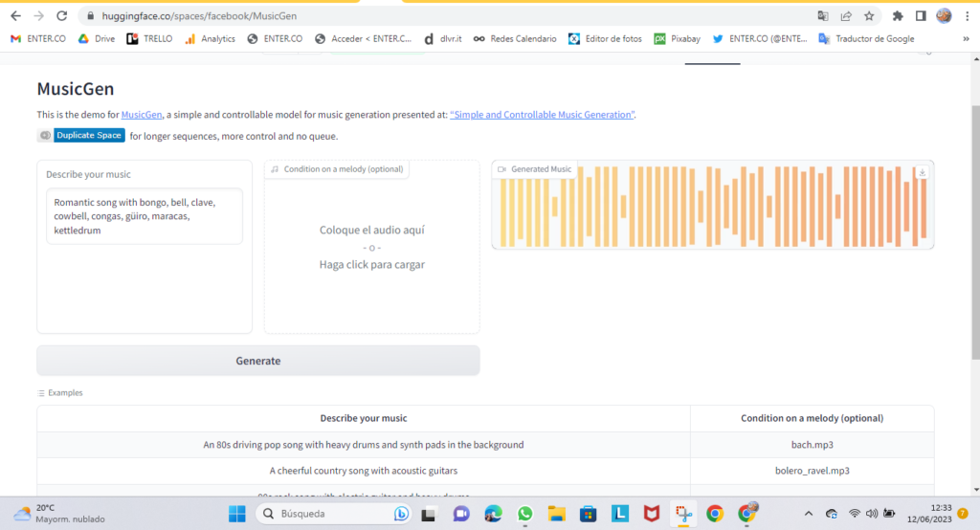Viewport: 980px width, 530px height.
Task: Click the bach.mp3 example cell
Action: pos(812,445)
